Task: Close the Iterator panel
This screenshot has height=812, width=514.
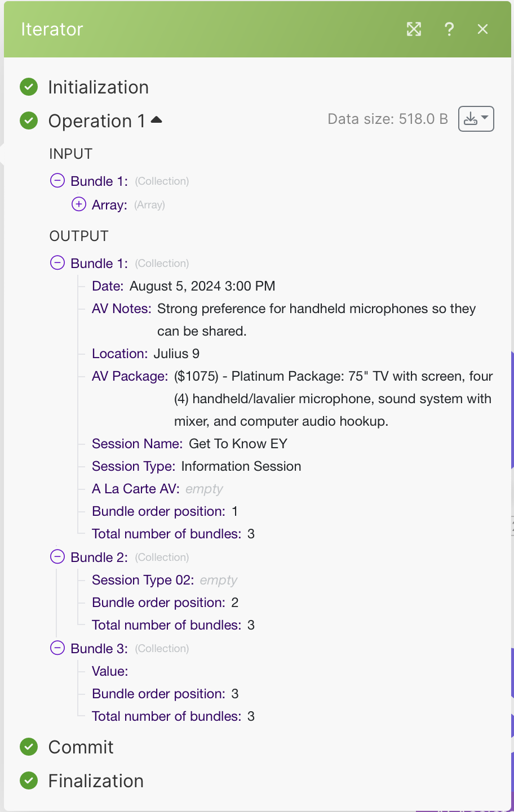Action: (482, 29)
